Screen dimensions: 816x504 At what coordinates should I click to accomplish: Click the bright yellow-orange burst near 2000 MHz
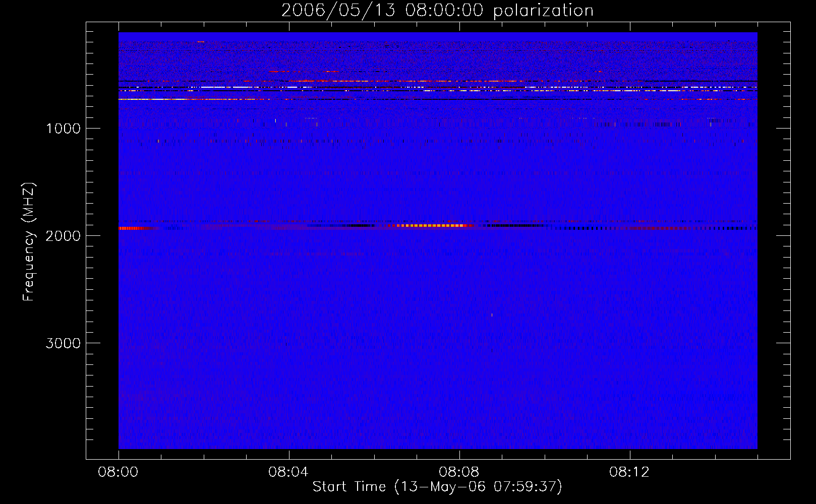click(431, 225)
